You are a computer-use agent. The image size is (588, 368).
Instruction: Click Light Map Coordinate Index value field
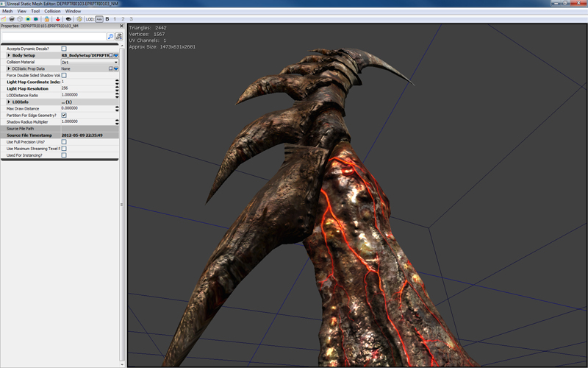click(x=87, y=82)
